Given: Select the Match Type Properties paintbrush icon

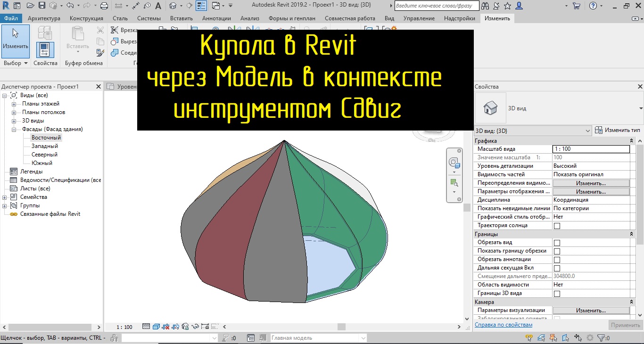Looking at the screenshot, I should 100,53.
